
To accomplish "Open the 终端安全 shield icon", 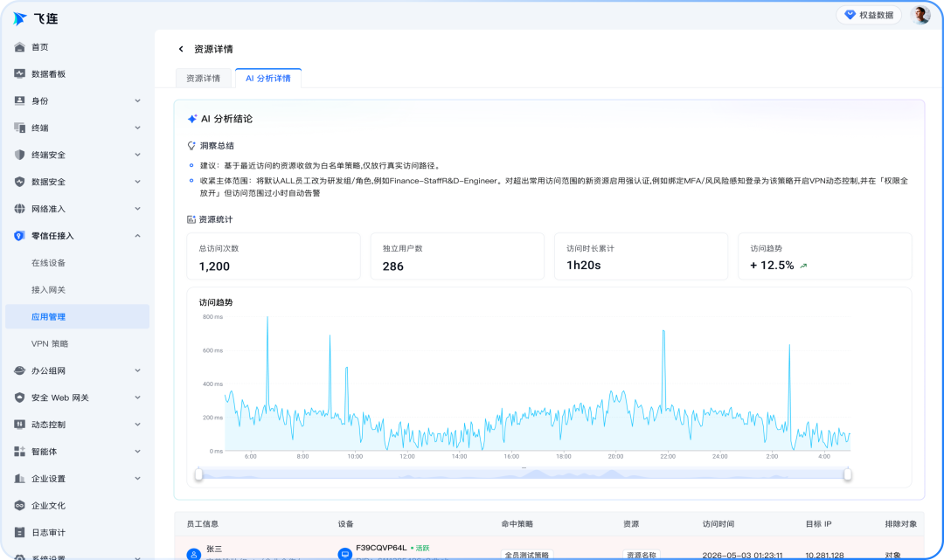I will (x=20, y=155).
